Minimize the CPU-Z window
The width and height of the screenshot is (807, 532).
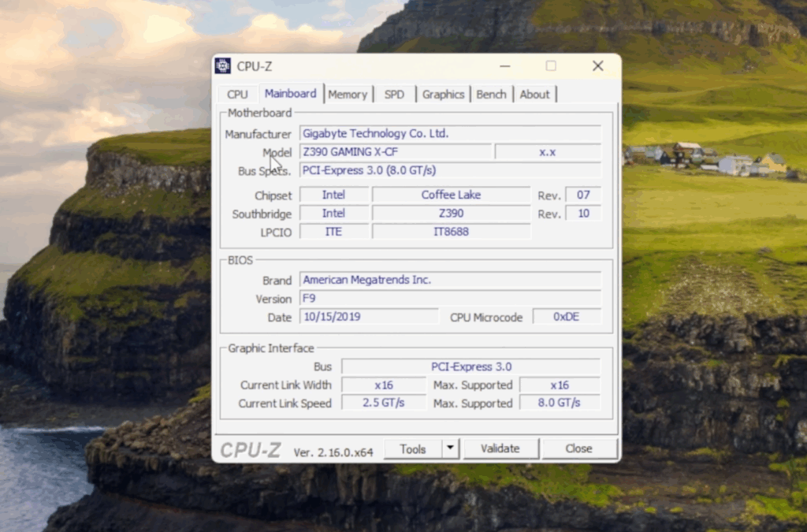(505, 66)
